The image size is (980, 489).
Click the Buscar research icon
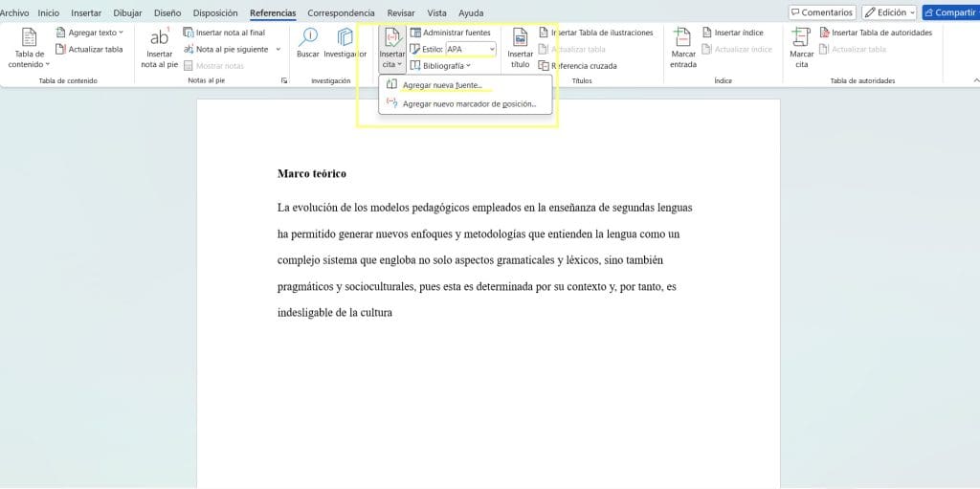click(307, 42)
